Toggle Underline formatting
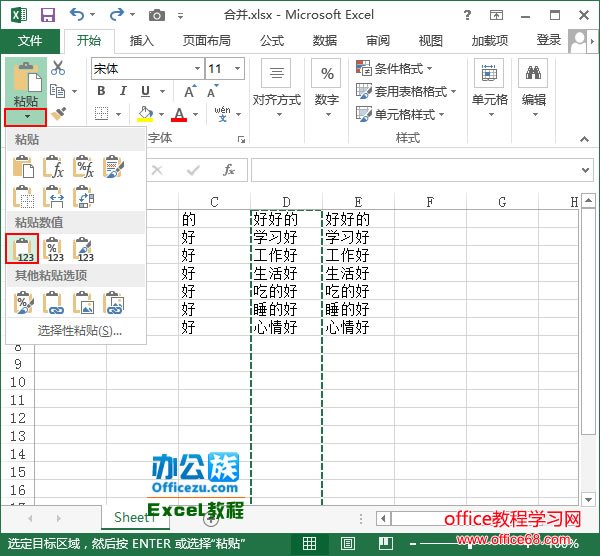Viewport: 600px width, 556px height. click(145, 91)
